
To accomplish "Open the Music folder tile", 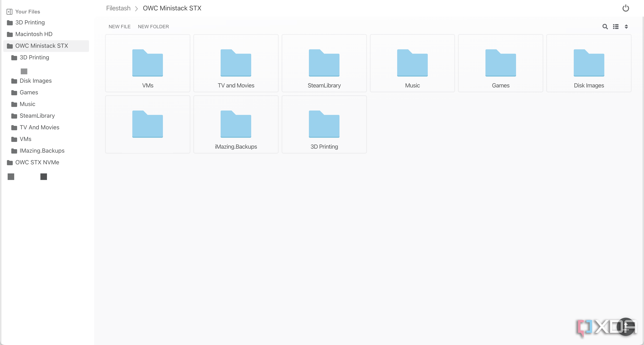I will (412, 63).
